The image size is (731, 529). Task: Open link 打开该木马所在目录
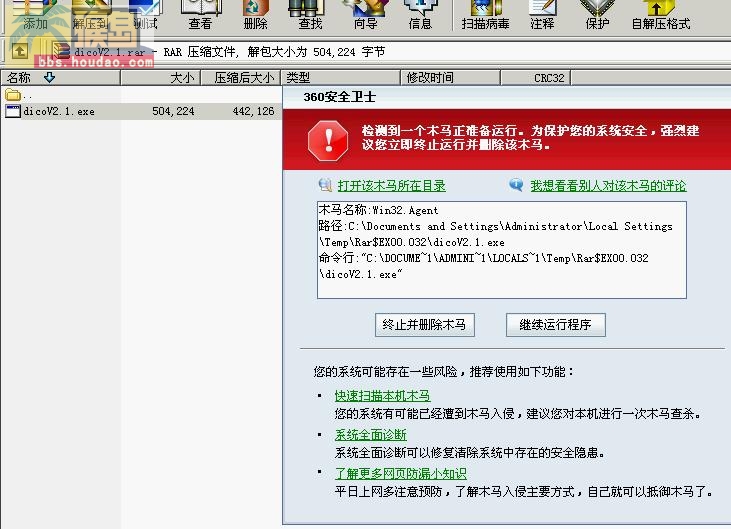392,186
